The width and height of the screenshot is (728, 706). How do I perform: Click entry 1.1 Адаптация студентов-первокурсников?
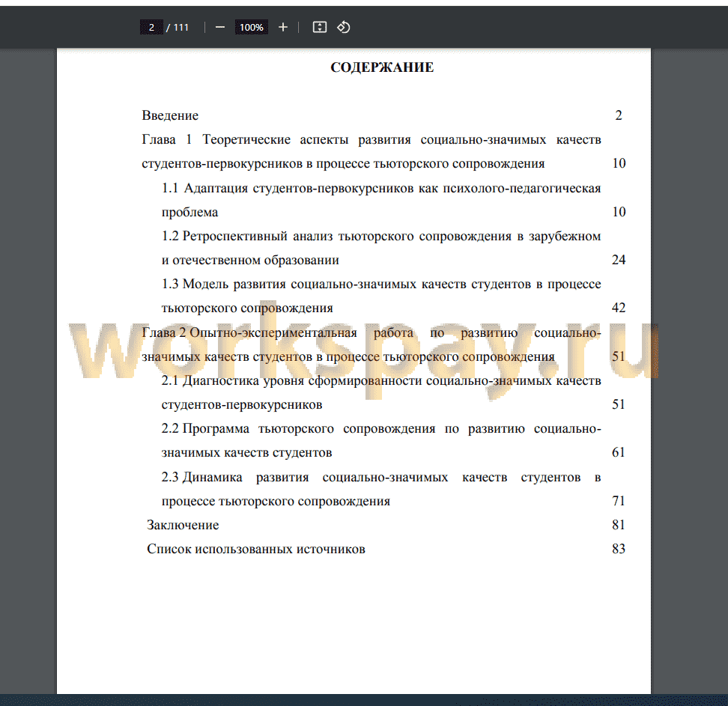tap(381, 188)
